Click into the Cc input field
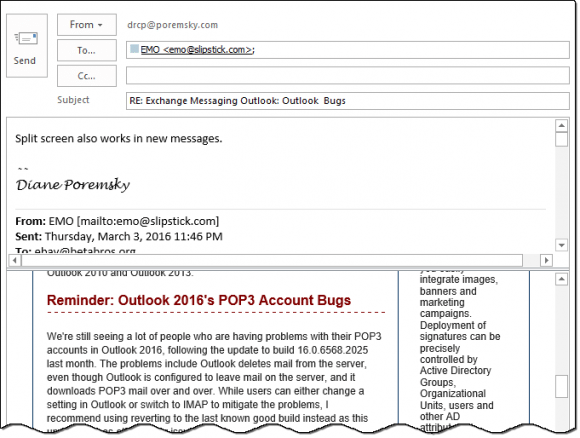 point(347,75)
